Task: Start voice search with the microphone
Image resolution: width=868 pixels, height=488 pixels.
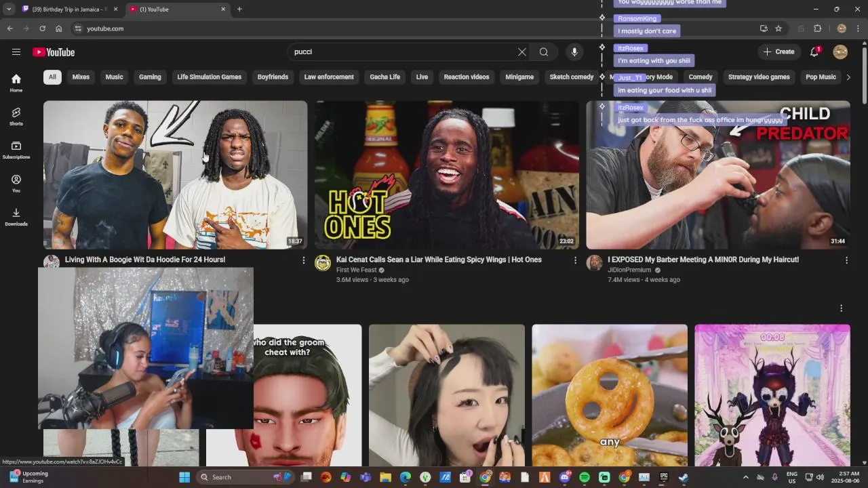Action: [x=574, y=52]
